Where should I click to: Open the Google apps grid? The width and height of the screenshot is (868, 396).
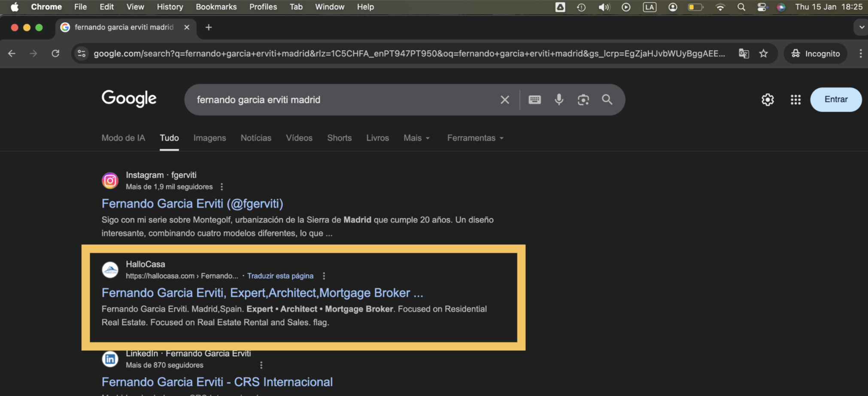click(x=795, y=100)
